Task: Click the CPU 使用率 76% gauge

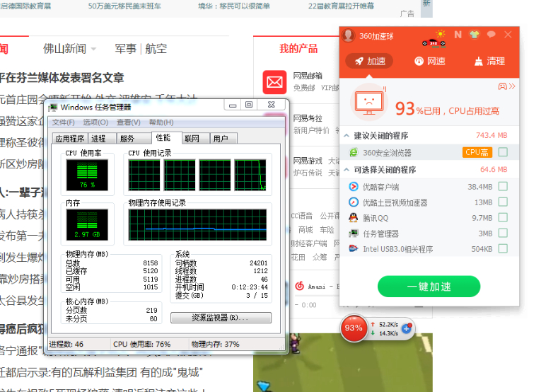Action: pos(87,175)
